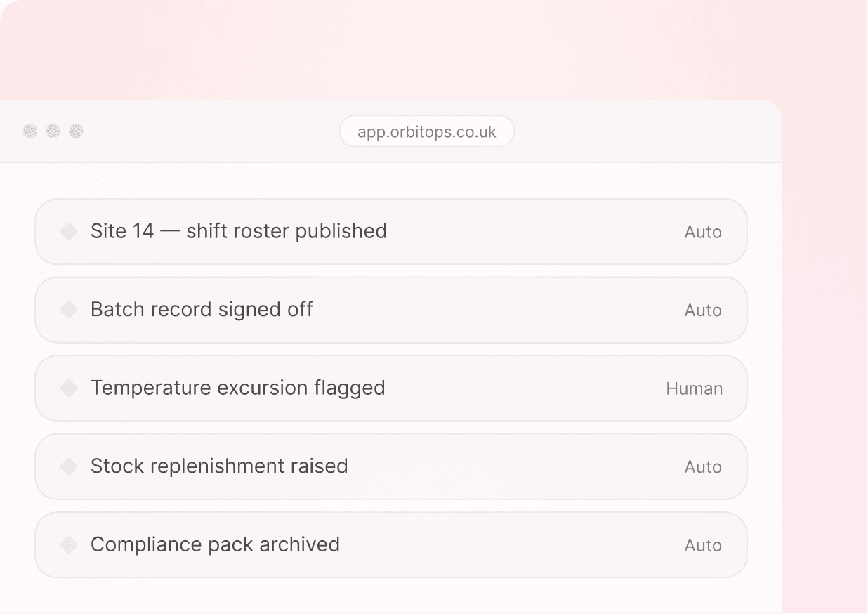Open the Compliance pack archived entry

click(391, 544)
